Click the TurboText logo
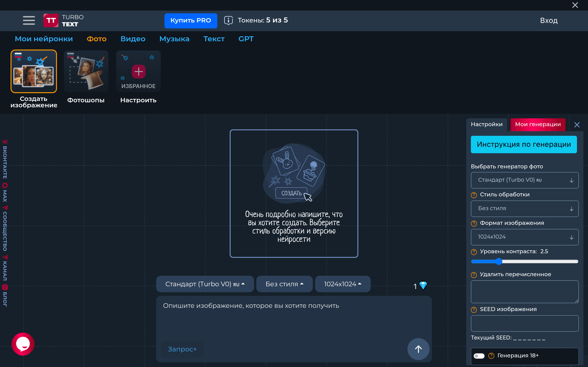The width and height of the screenshot is (588, 367). click(64, 20)
